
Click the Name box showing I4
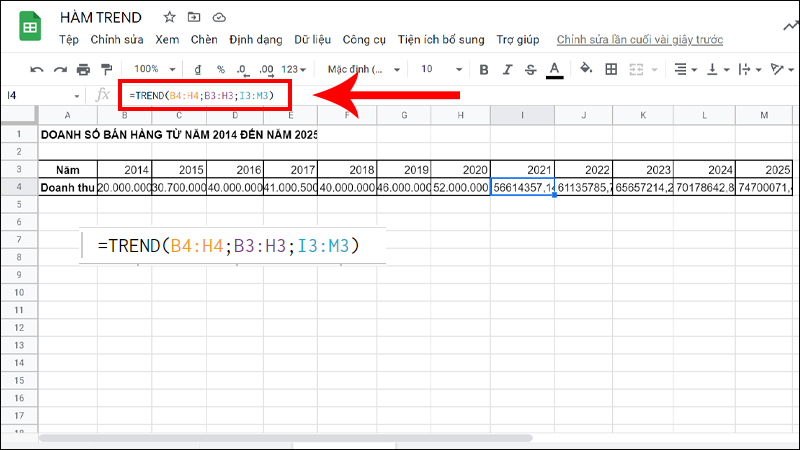tap(40, 95)
